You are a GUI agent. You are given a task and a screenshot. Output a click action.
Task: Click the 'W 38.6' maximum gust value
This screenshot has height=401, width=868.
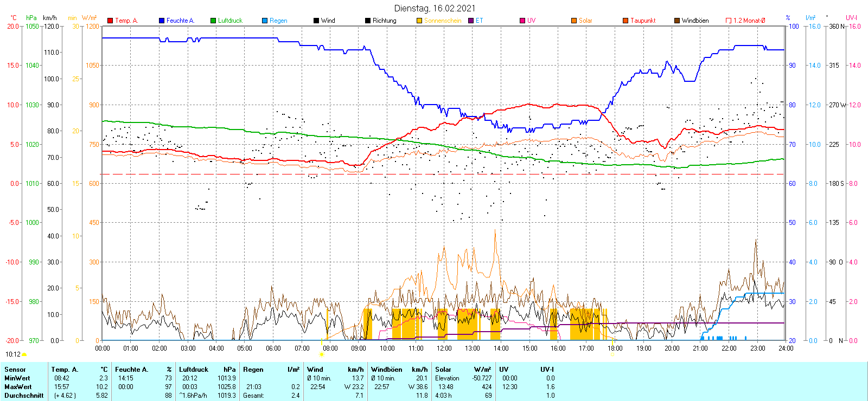(x=418, y=387)
